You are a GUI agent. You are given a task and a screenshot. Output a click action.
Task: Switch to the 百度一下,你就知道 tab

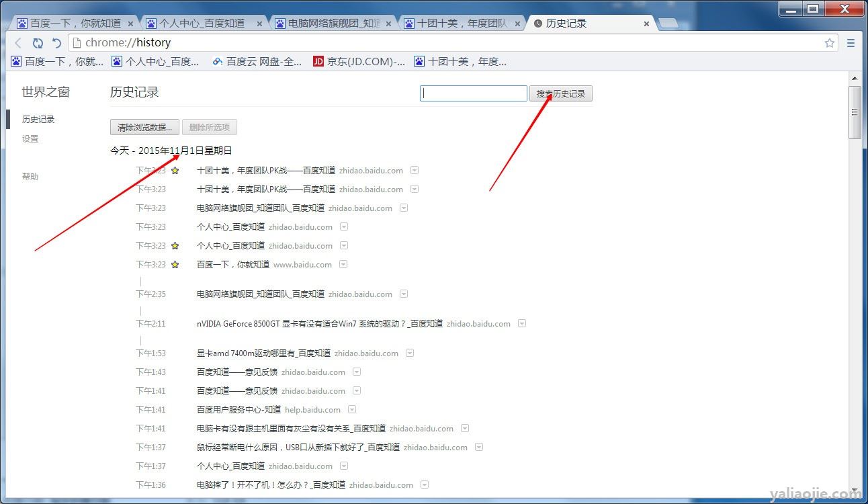click(x=75, y=24)
